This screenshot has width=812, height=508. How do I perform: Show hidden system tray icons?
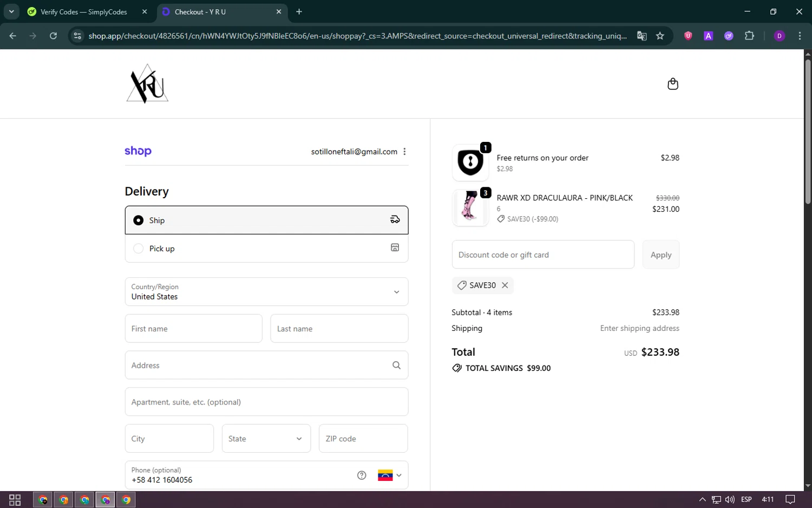tap(702, 499)
